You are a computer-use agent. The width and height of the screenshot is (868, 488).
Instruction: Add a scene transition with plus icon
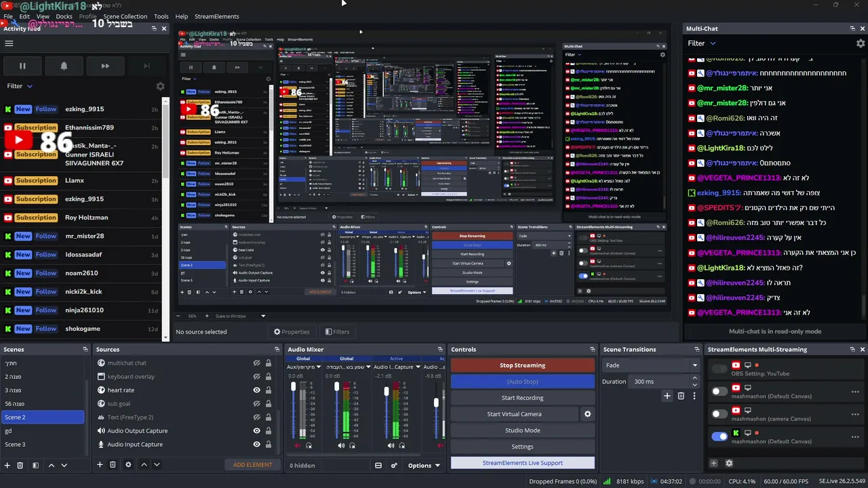click(667, 396)
